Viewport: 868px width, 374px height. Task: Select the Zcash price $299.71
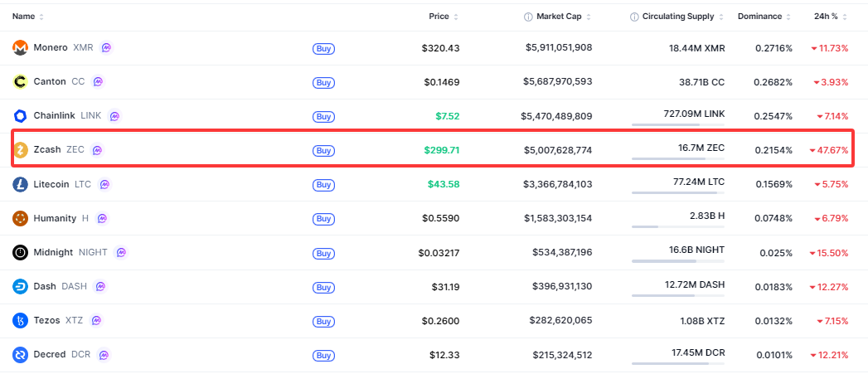point(442,149)
